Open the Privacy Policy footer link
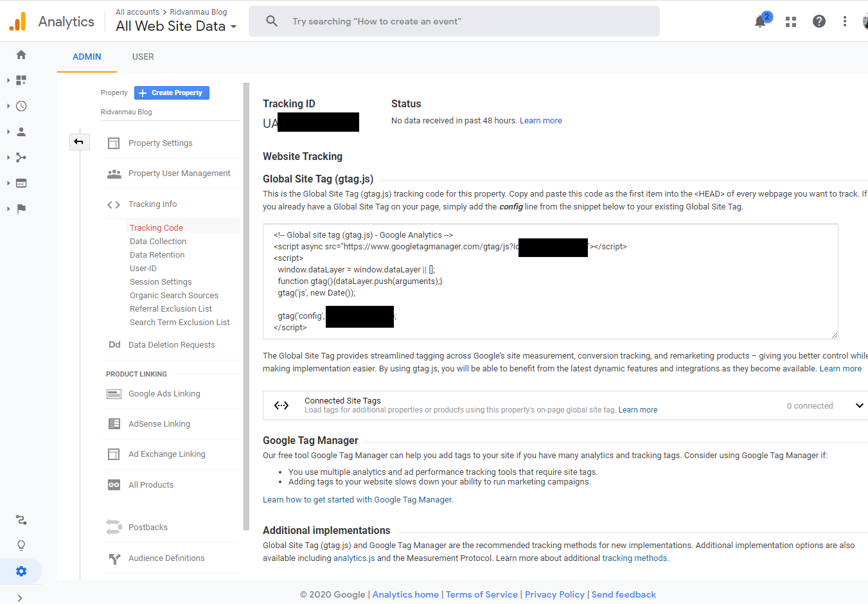Viewport: 868px width, 604px height. [x=555, y=595]
